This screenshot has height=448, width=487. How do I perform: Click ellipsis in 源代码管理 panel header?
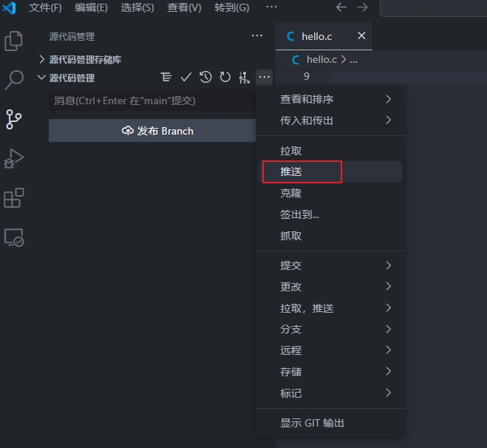[x=257, y=35]
